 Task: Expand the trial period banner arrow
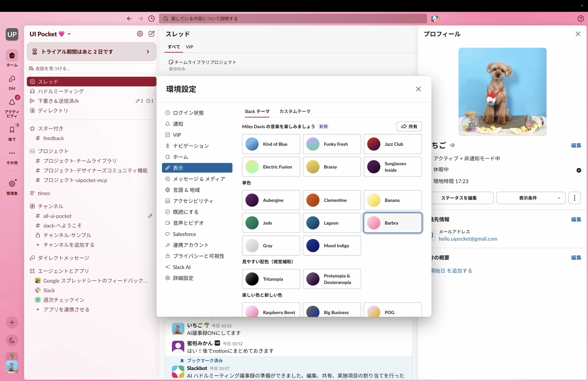pyautogui.click(x=148, y=51)
